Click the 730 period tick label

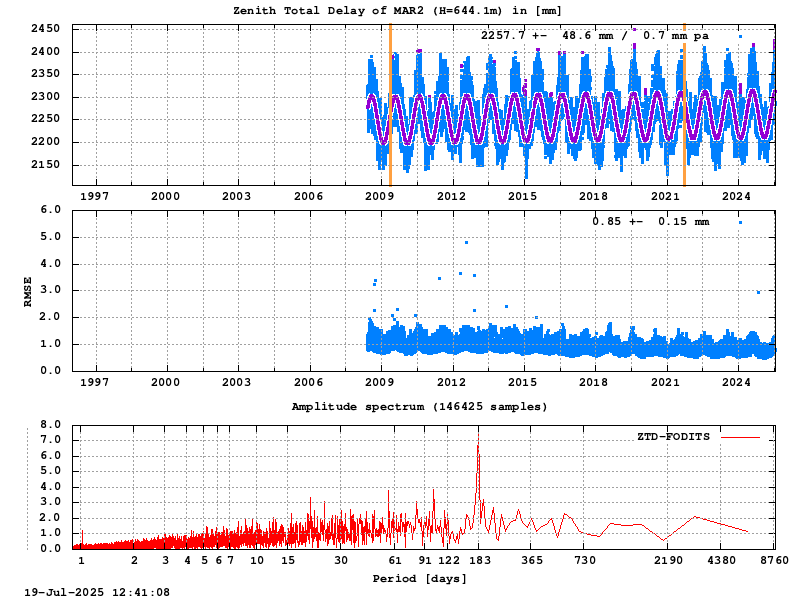click(x=585, y=560)
